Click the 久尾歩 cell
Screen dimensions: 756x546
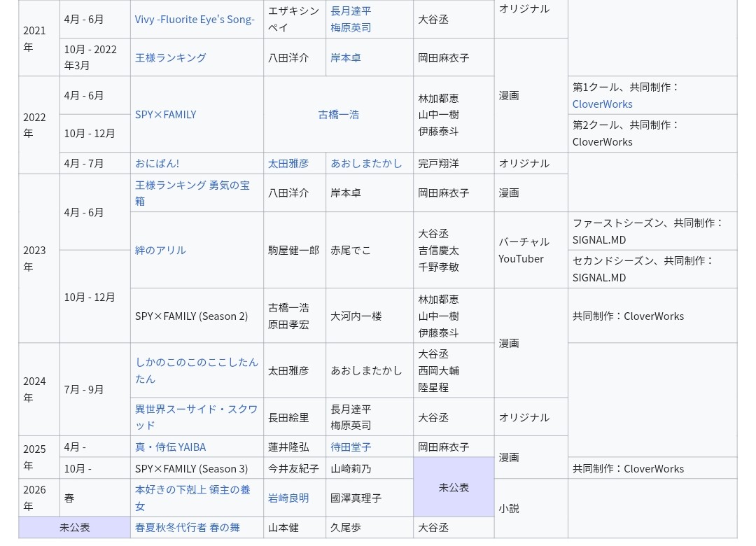click(x=370, y=527)
